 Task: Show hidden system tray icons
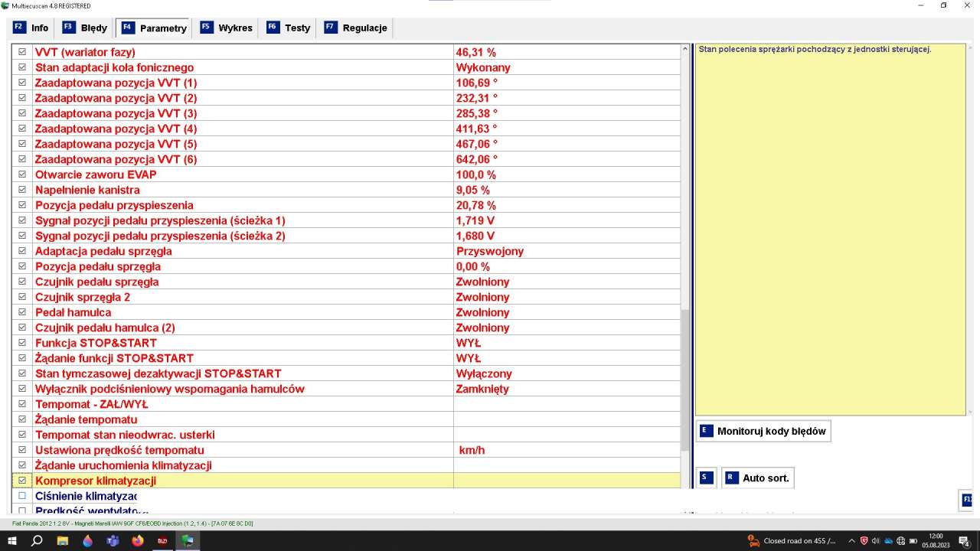point(851,541)
